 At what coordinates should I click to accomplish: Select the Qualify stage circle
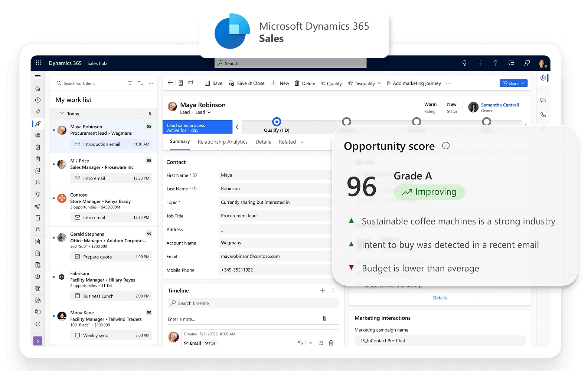[x=277, y=122]
